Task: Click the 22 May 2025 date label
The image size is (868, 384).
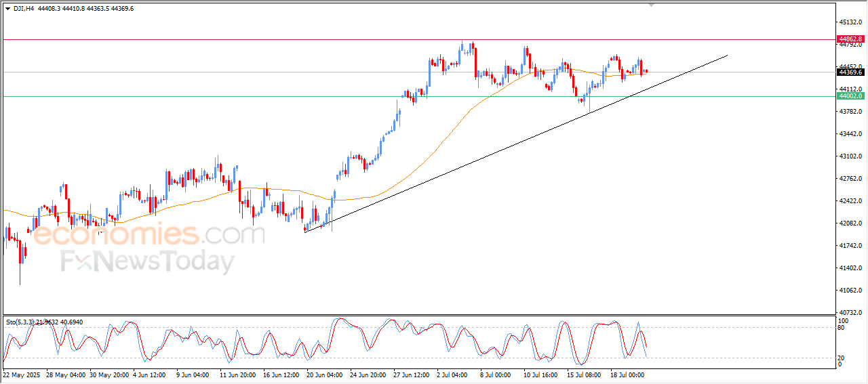Action: 22,375
